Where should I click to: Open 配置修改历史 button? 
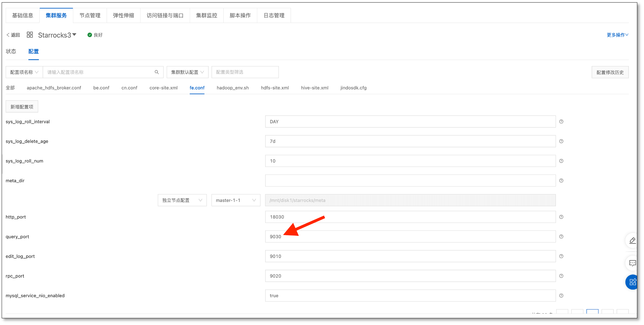[x=610, y=72]
